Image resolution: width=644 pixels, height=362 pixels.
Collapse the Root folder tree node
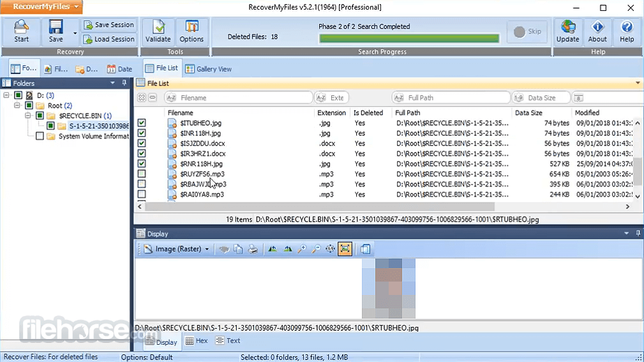click(x=17, y=105)
